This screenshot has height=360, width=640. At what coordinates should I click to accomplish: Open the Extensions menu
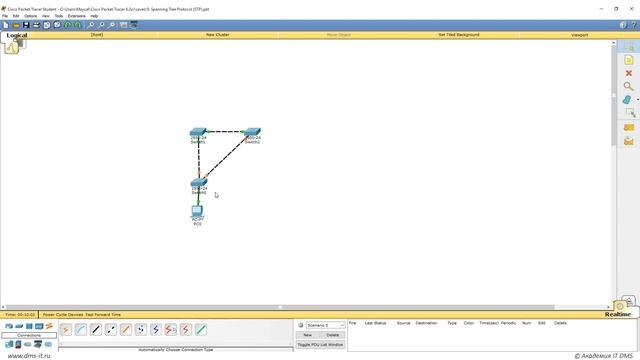click(77, 16)
